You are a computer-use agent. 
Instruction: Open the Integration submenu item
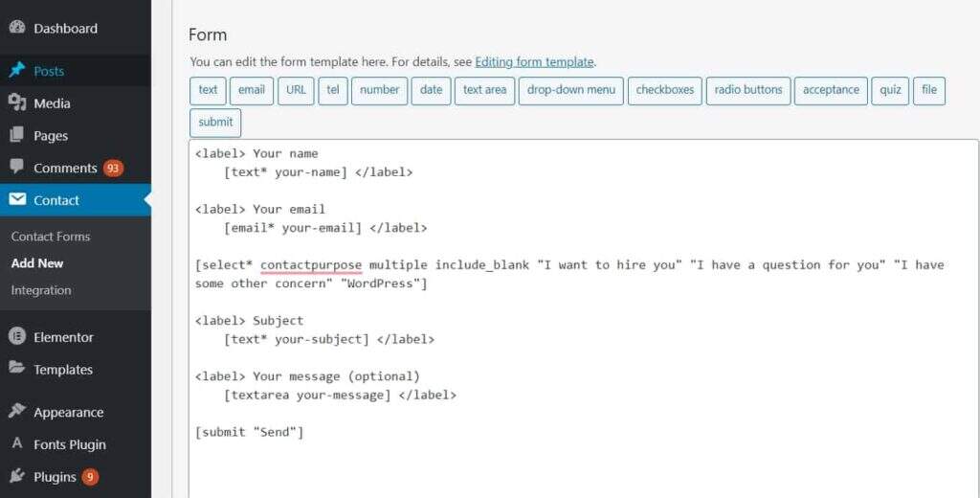pyautogui.click(x=41, y=290)
